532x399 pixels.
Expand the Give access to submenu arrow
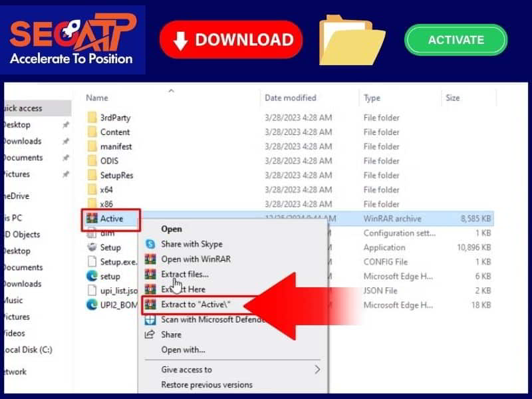tap(317, 370)
